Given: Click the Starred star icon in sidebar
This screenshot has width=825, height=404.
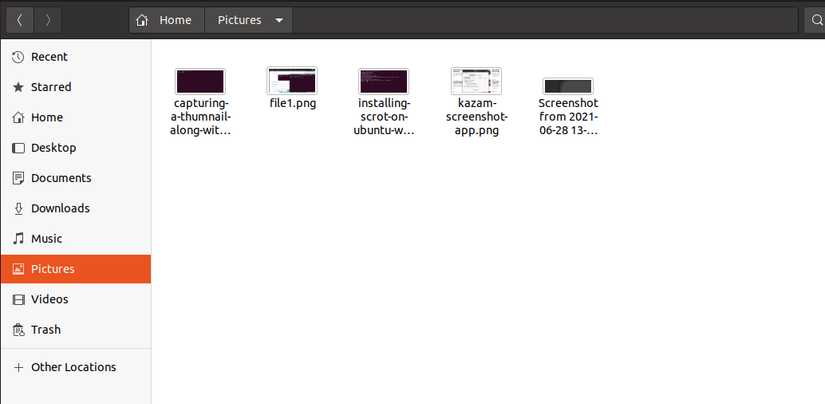Looking at the screenshot, I should pyautogui.click(x=18, y=87).
